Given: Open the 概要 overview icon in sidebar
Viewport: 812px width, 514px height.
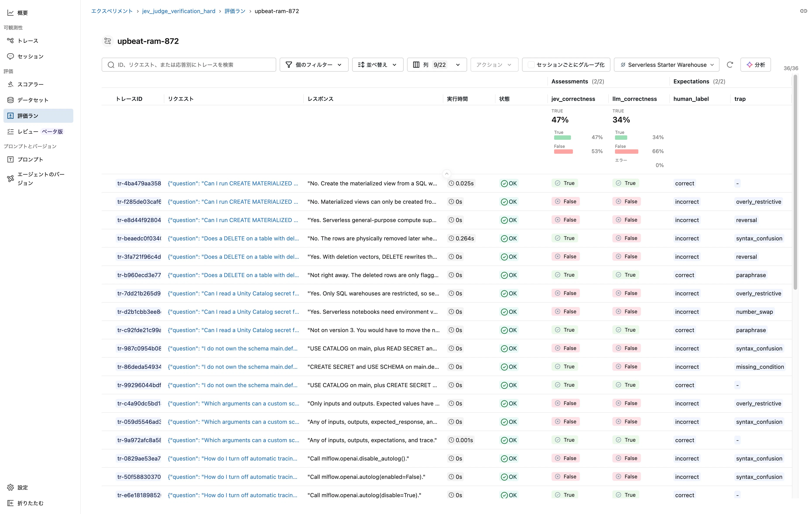Looking at the screenshot, I should [x=10, y=13].
